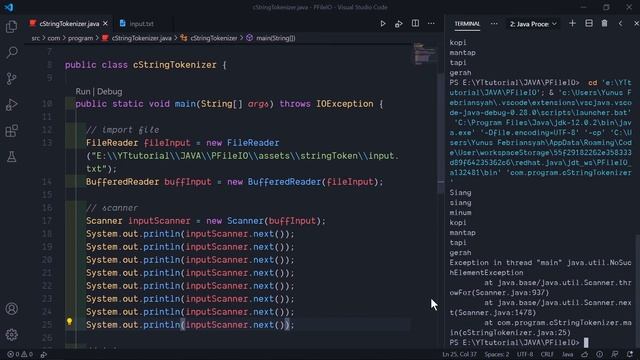The image size is (640, 360).
Task: Change the CRLF line ending
Action: pyautogui.click(x=547, y=354)
